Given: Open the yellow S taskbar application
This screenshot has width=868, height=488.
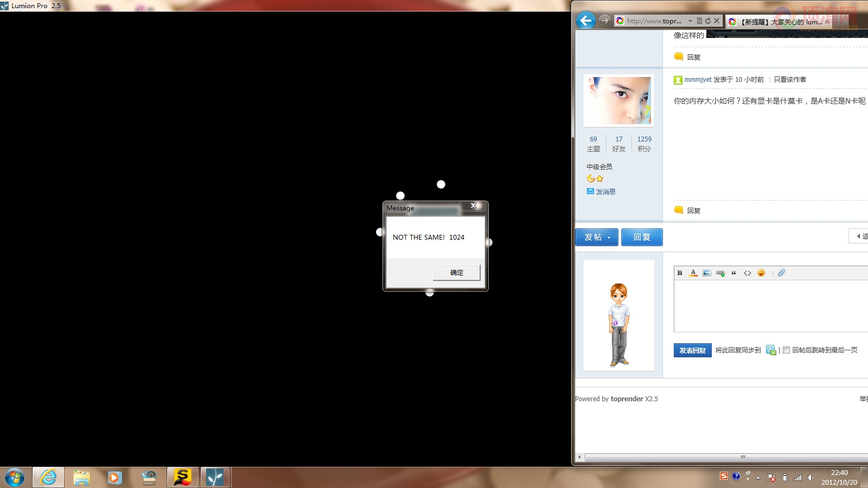Looking at the screenshot, I should tap(183, 477).
